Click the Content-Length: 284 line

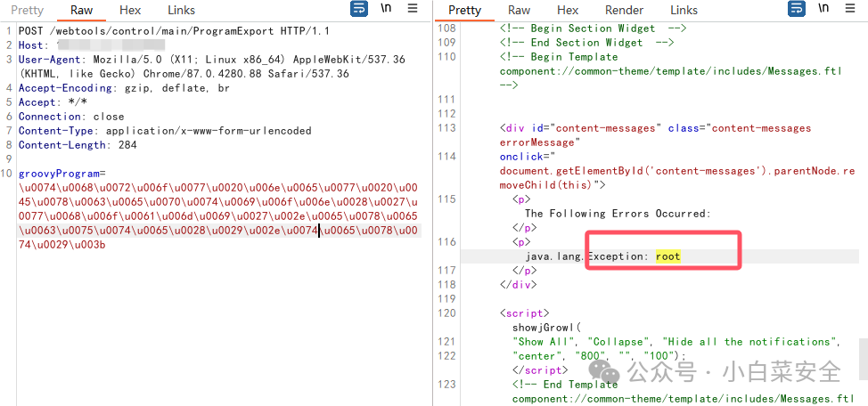pyautogui.click(x=78, y=145)
